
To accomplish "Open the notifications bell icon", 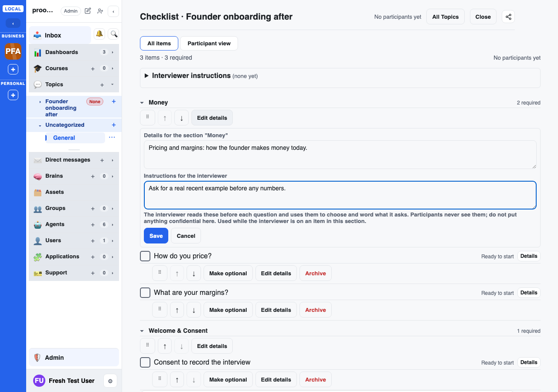I will (x=100, y=34).
